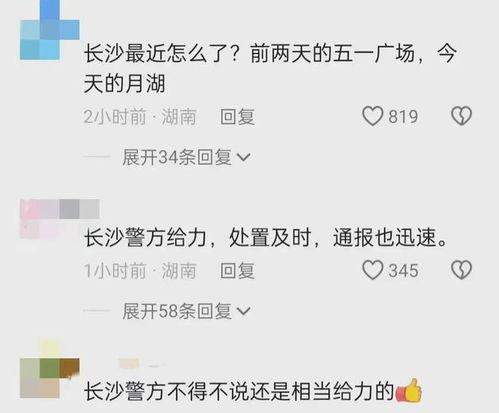Image resolution: width=499 pixels, height=413 pixels.
Task: Expand 58 replies chevron
Action: click(x=243, y=311)
